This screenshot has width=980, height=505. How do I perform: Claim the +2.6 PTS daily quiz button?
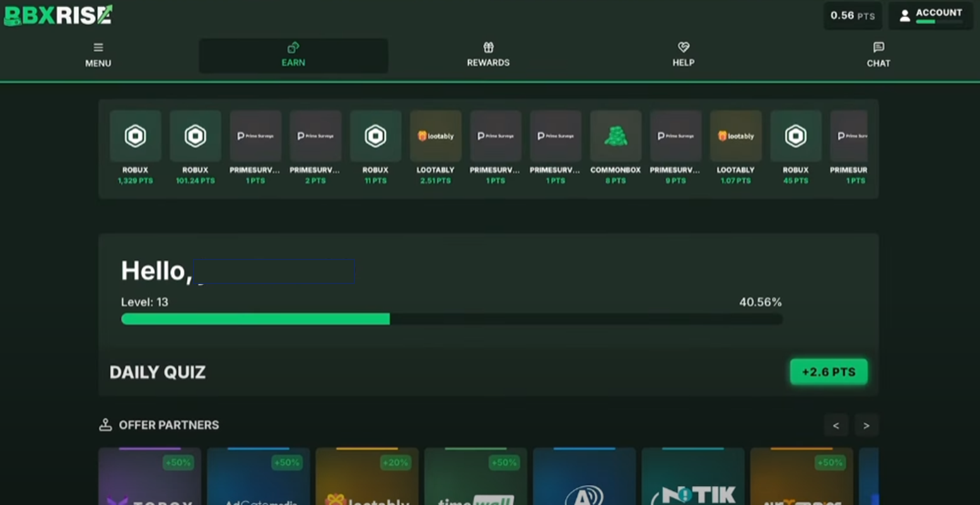click(x=829, y=372)
